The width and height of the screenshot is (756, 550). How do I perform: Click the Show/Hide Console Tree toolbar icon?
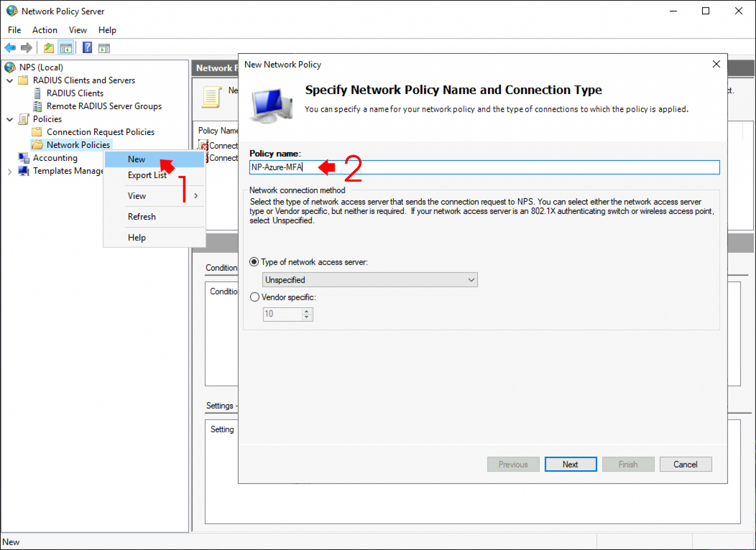[66, 48]
